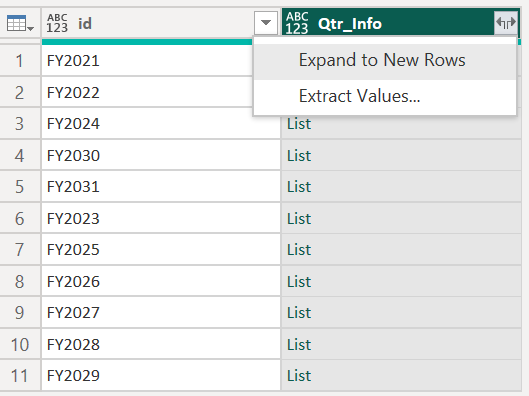Select the id column header
This screenshot has width=529, height=396.
tap(161, 23)
